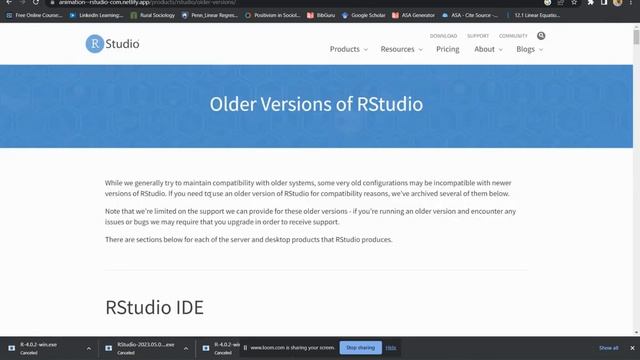The height and width of the screenshot is (360, 640).
Task: Open the Rural Sociology bookmark
Action: coord(153,15)
